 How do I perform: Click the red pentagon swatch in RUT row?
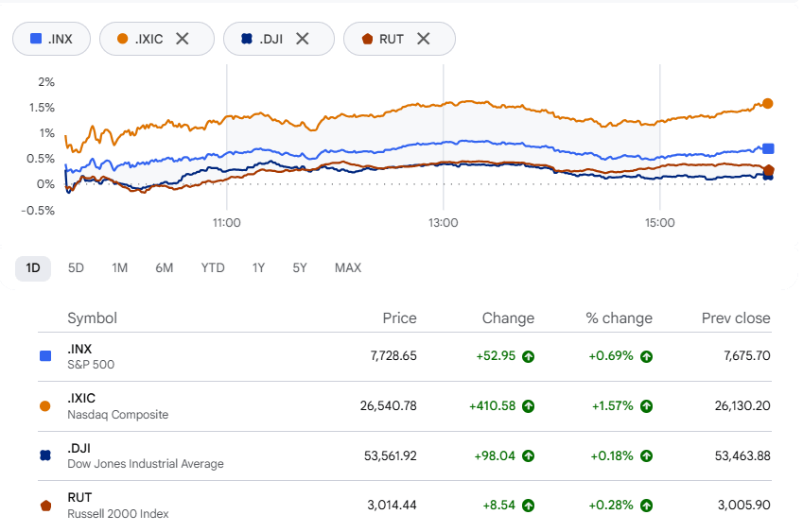pyautogui.click(x=45, y=506)
